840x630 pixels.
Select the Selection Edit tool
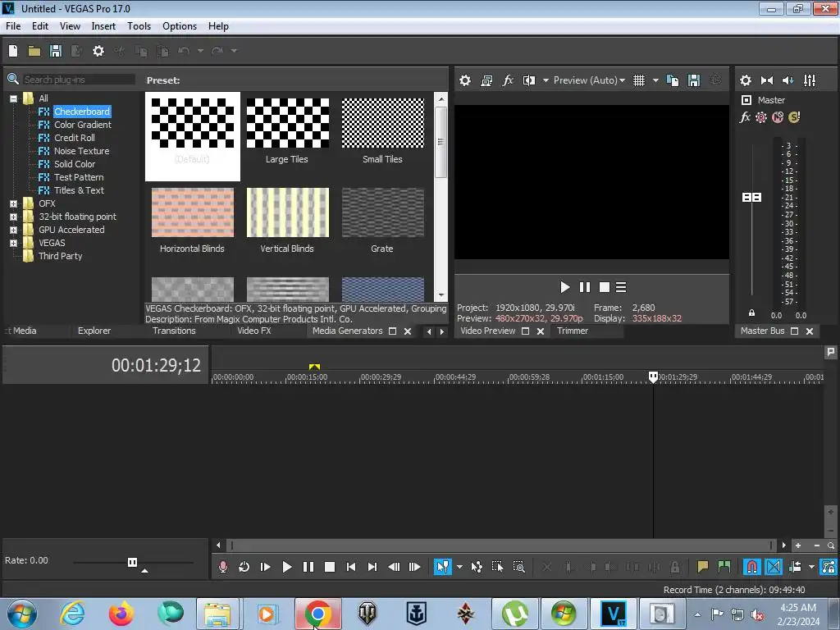pos(497,567)
